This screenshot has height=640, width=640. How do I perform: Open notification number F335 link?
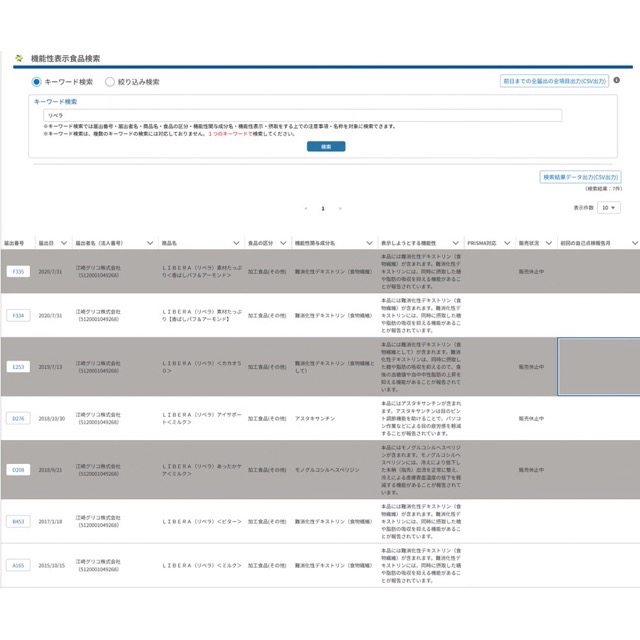[x=18, y=271]
